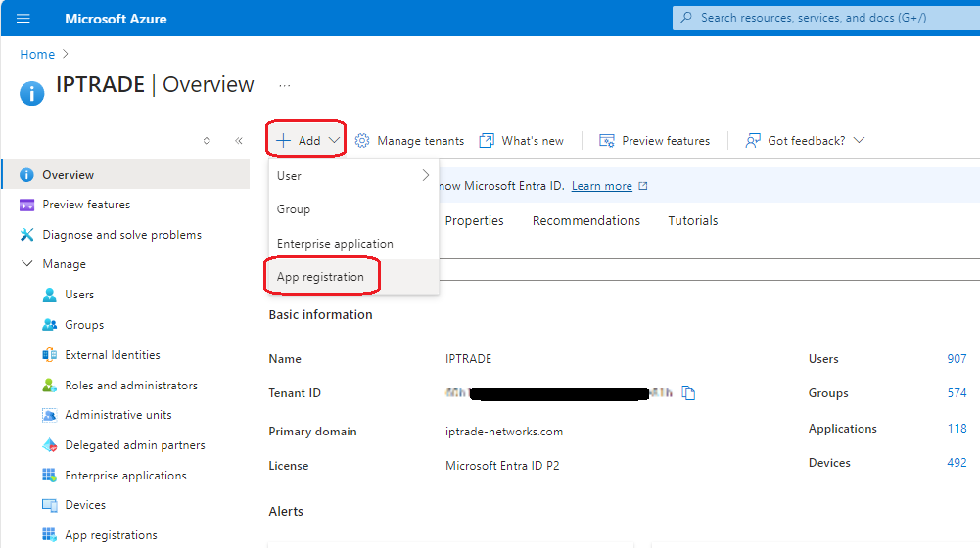
Task: Click the Diagnose and solve problems wrench icon
Action: pos(26,234)
